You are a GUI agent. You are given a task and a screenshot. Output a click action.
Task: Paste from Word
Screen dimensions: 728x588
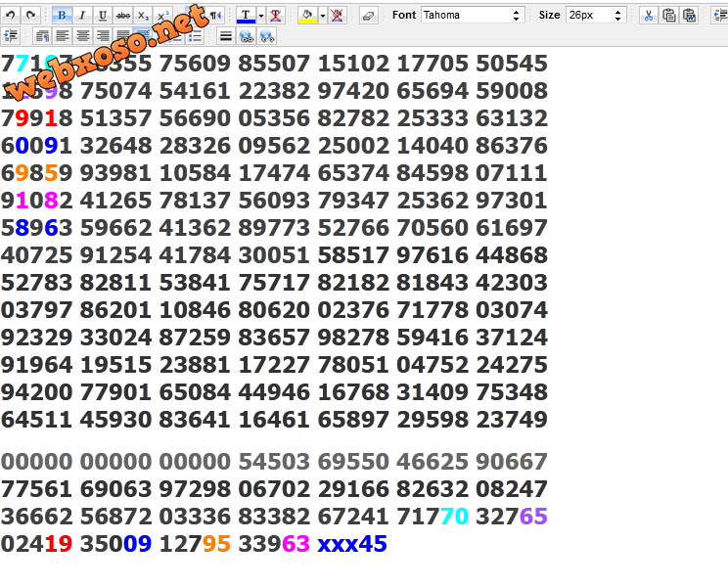pos(690,16)
